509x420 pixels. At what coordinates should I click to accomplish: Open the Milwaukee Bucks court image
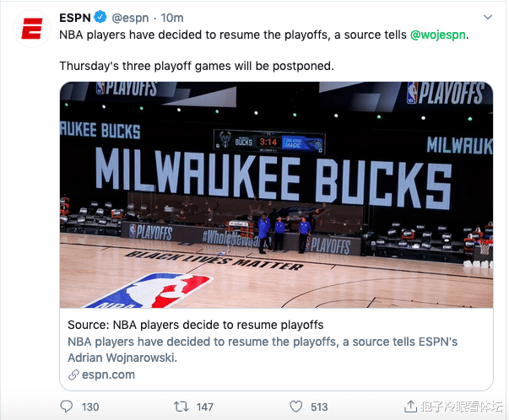click(276, 195)
